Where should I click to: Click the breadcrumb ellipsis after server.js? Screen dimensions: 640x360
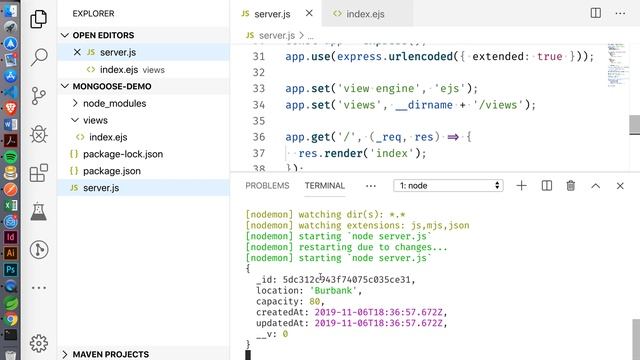311,36
